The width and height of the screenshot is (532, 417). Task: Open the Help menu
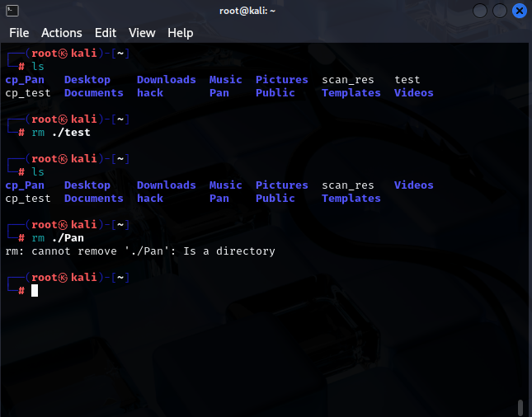click(x=180, y=33)
